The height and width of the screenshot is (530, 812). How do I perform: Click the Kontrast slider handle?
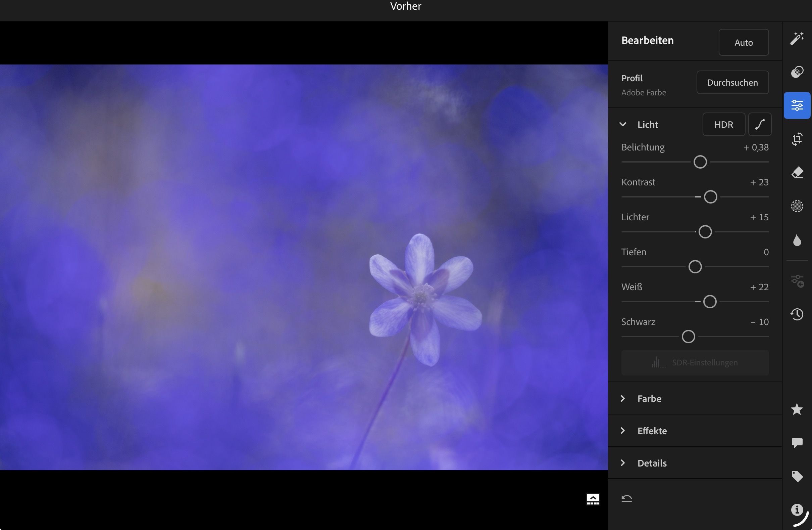click(x=710, y=197)
